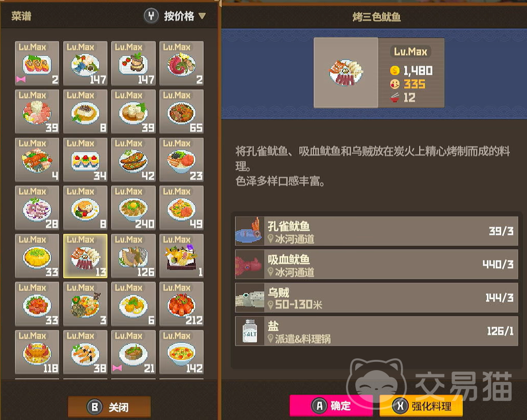
Task: Click the gold coin price icon
Action: tap(394, 70)
